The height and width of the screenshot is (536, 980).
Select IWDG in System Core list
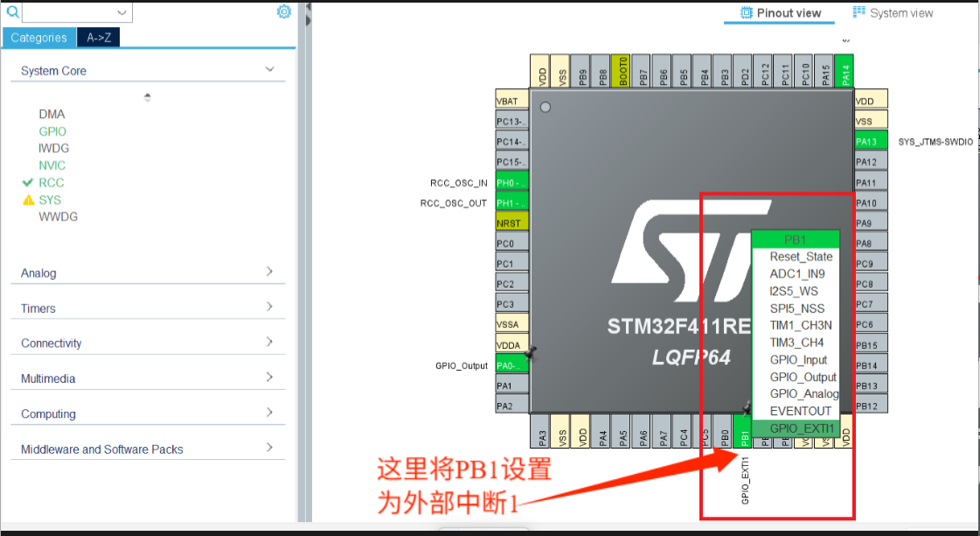coord(53,149)
